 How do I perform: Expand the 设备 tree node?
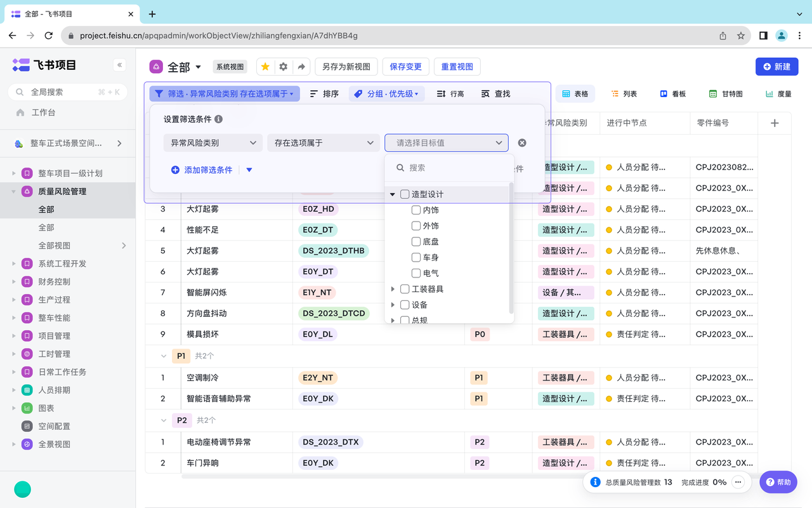393,305
